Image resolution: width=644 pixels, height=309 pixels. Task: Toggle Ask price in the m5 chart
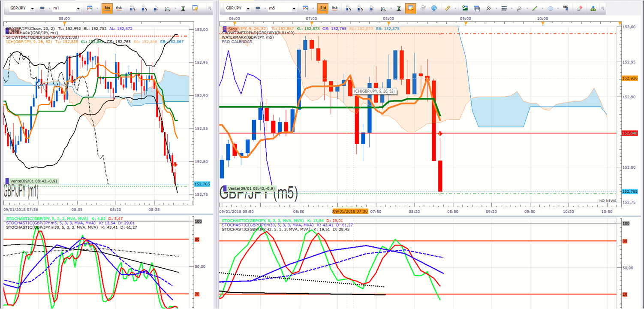[334, 8]
